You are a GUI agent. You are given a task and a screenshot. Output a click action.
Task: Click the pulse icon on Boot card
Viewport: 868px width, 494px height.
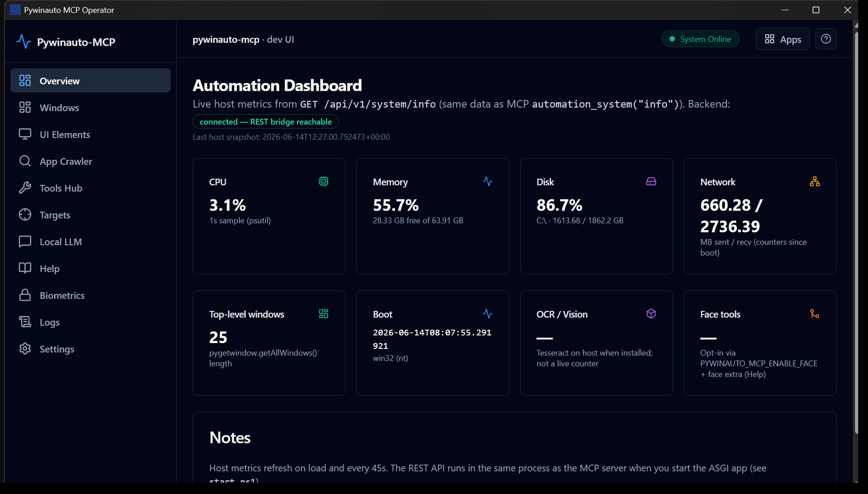click(x=487, y=314)
